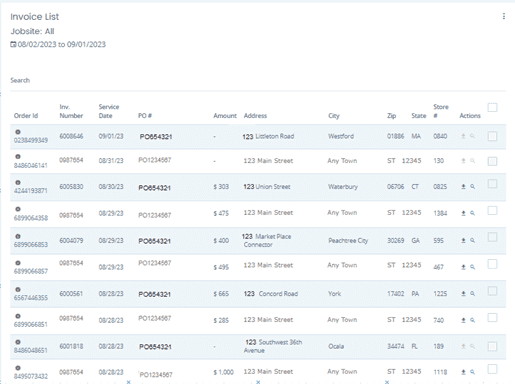The image size is (515, 384).
Task: Click the download icon for store 1118 row
Action: pos(463,372)
